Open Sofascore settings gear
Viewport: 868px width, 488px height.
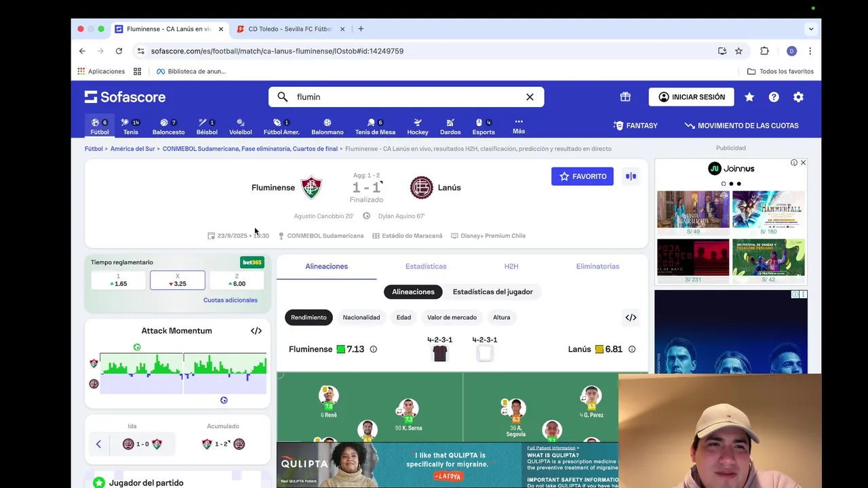pyautogui.click(x=798, y=97)
